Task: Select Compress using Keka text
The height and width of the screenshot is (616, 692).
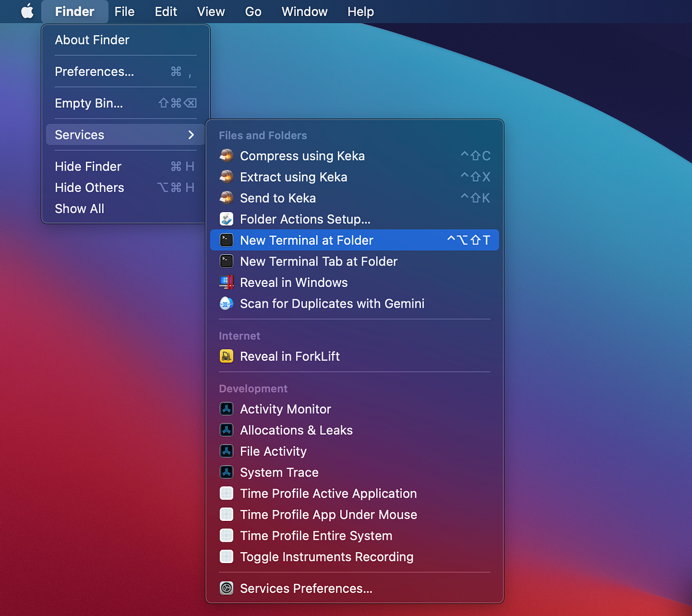Action: click(302, 156)
